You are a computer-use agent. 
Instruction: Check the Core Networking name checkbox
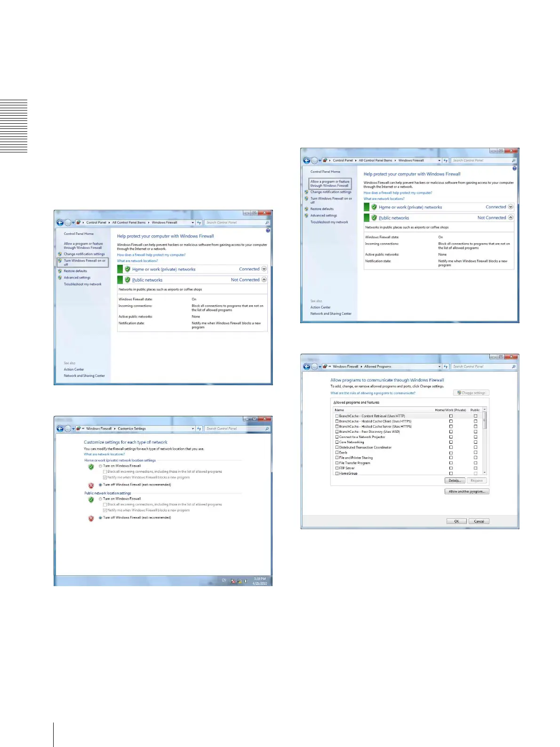point(337,442)
